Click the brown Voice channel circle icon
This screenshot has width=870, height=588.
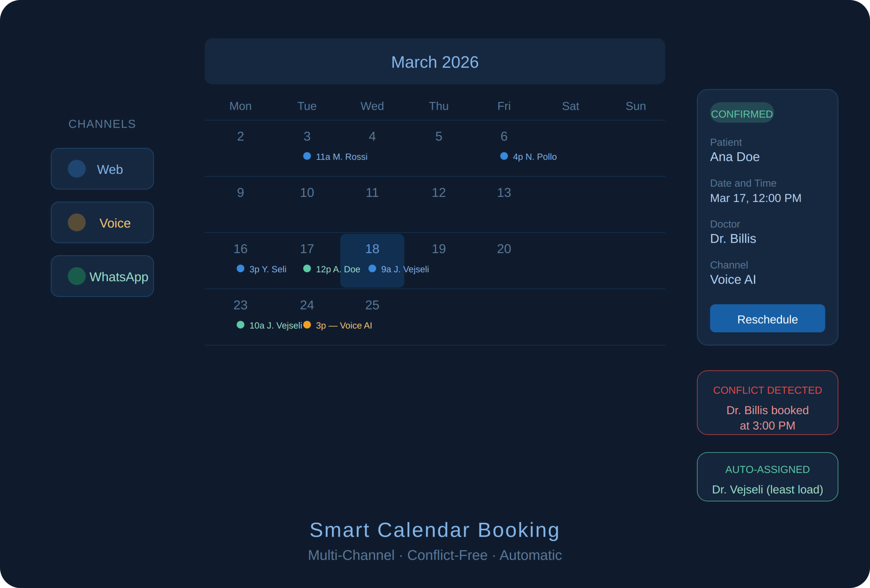tap(77, 223)
